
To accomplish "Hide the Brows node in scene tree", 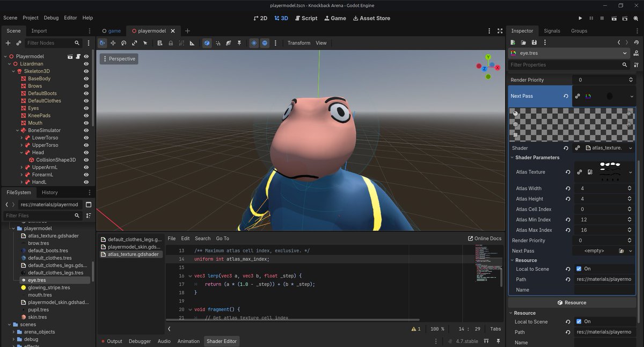I will click(x=86, y=86).
